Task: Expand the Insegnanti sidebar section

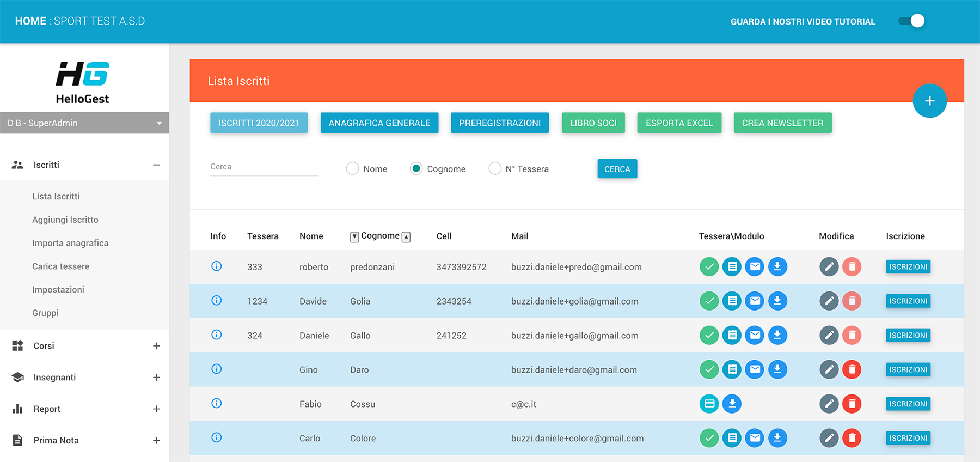Action: 156,378
